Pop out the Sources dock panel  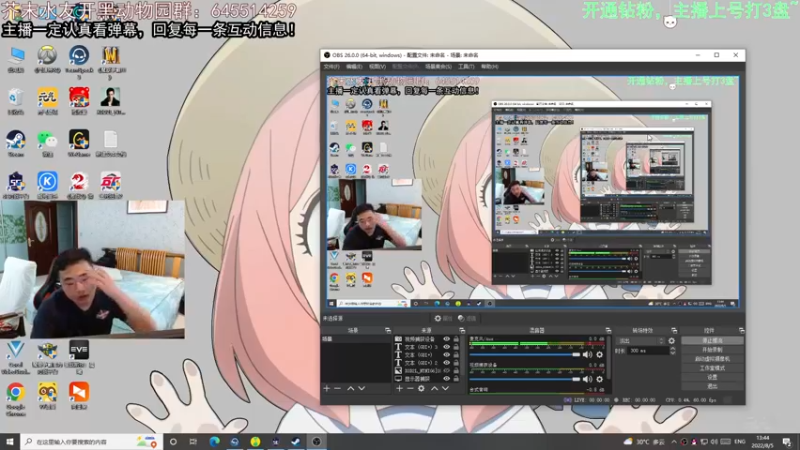coord(462,331)
